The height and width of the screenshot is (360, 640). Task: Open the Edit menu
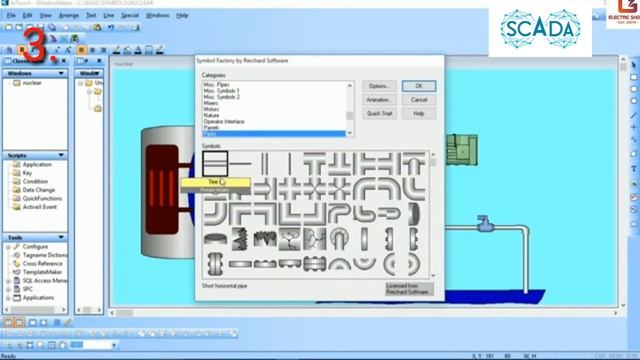[27, 16]
